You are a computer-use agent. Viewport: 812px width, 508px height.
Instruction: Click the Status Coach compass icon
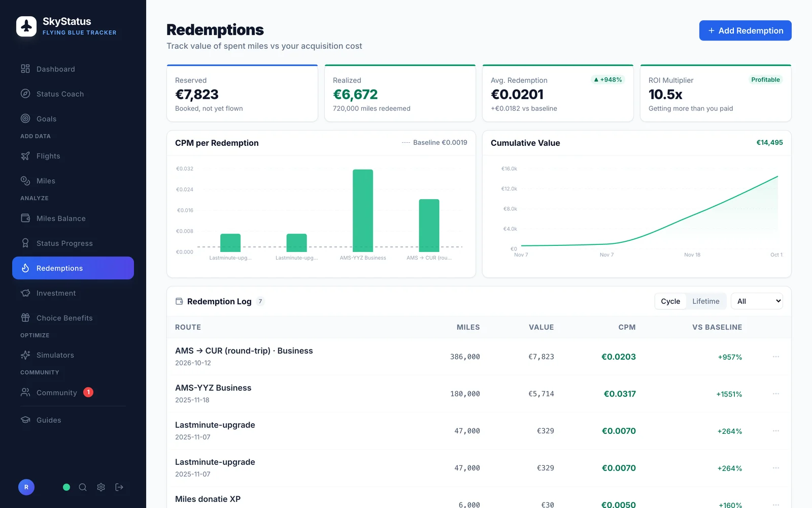[x=25, y=93]
